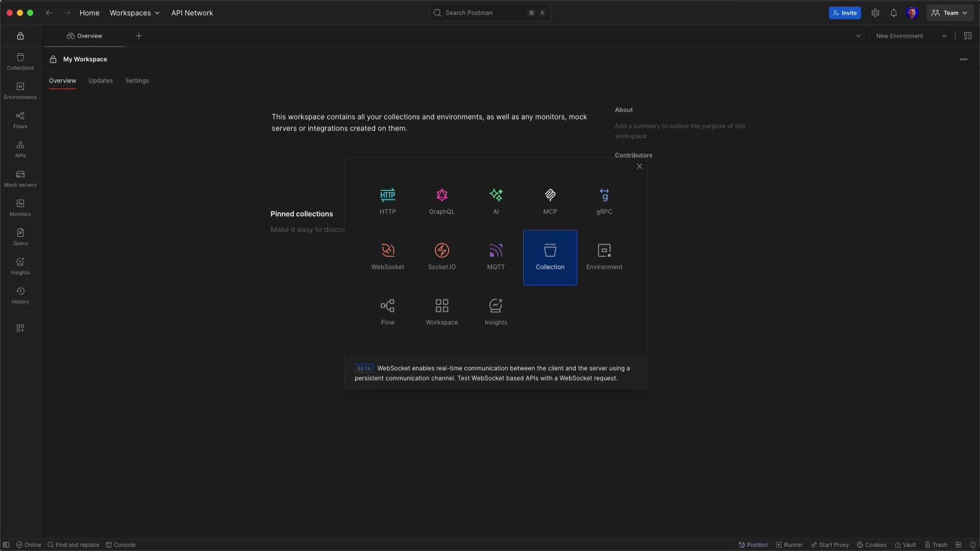Viewport: 980px width, 551px height.
Task: Pick the MQTT request option
Action: (x=496, y=257)
